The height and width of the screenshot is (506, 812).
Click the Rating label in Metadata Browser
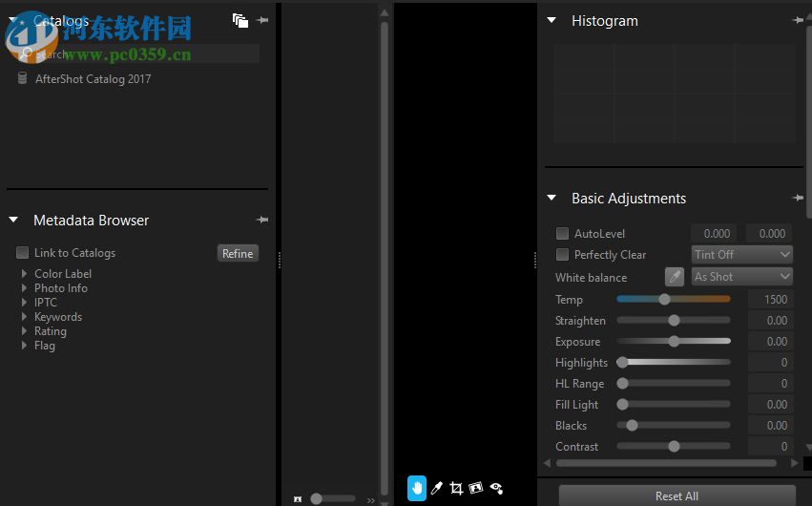51,331
